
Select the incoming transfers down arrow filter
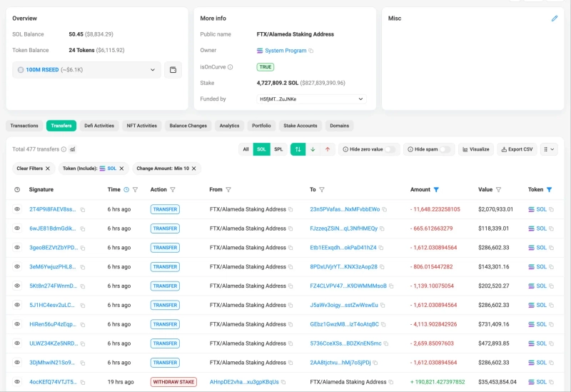(x=313, y=149)
